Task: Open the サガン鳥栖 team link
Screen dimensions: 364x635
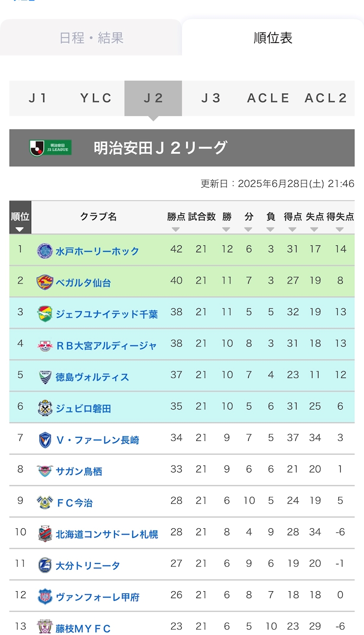Action: (x=79, y=472)
